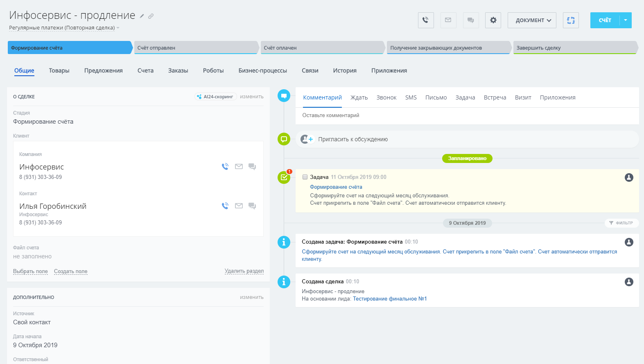
Task: Open settings gear icon in header
Action: 493,20
